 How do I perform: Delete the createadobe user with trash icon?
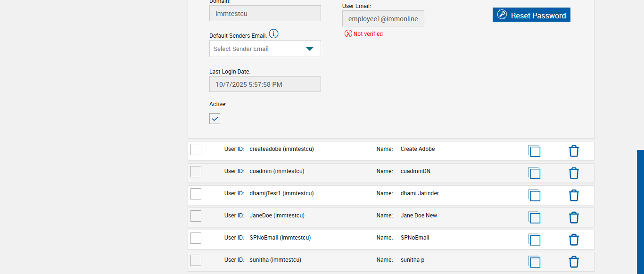coord(573,151)
